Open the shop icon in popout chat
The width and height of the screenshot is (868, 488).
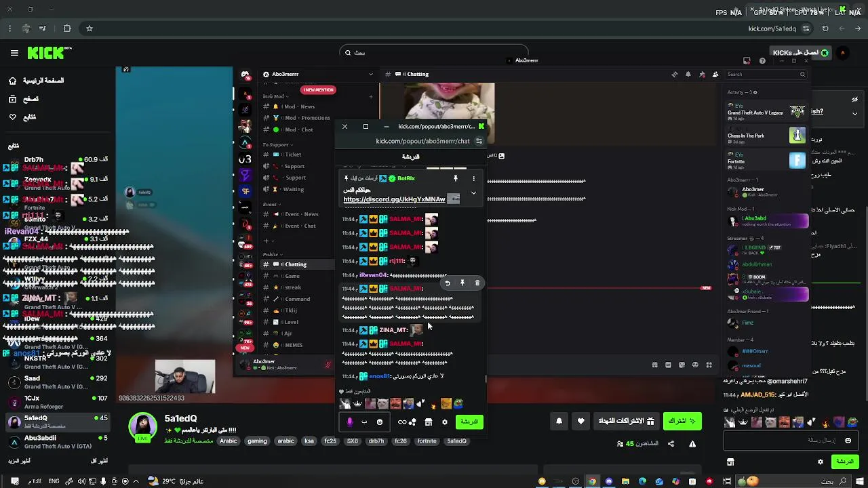[x=429, y=422]
